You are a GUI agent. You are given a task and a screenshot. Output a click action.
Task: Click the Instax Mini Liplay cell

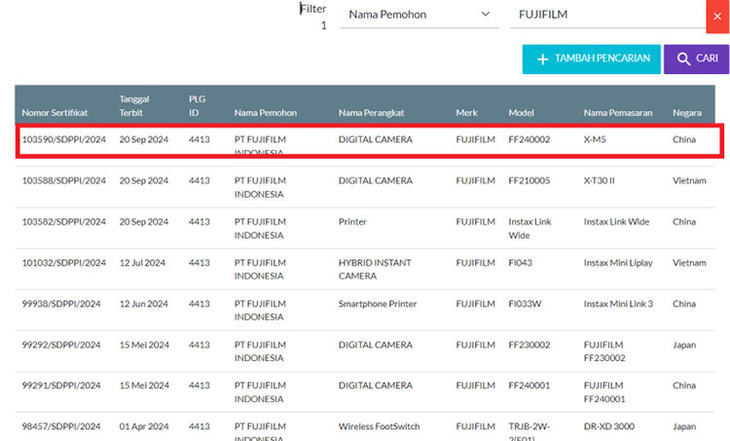point(618,263)
